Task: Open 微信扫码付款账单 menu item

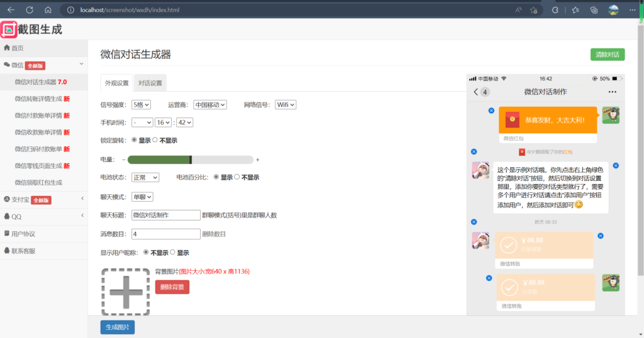Action: 44,149
